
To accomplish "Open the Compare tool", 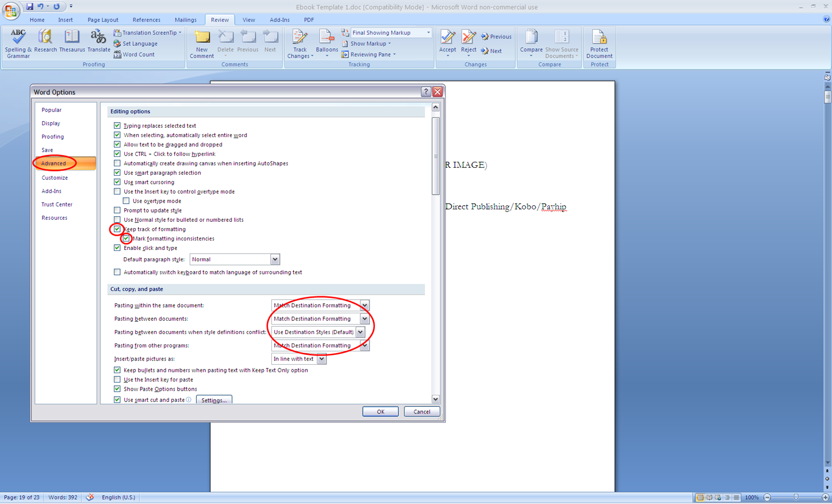I will pyautogui.click(x=531, y=42).
